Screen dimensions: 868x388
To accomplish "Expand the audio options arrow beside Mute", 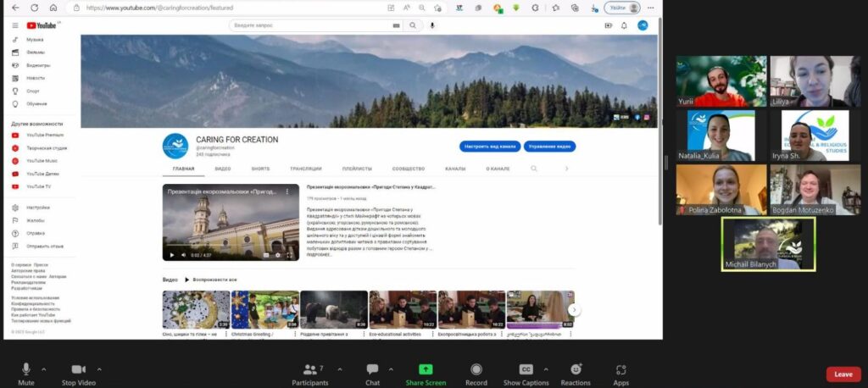I will (44, 369).
